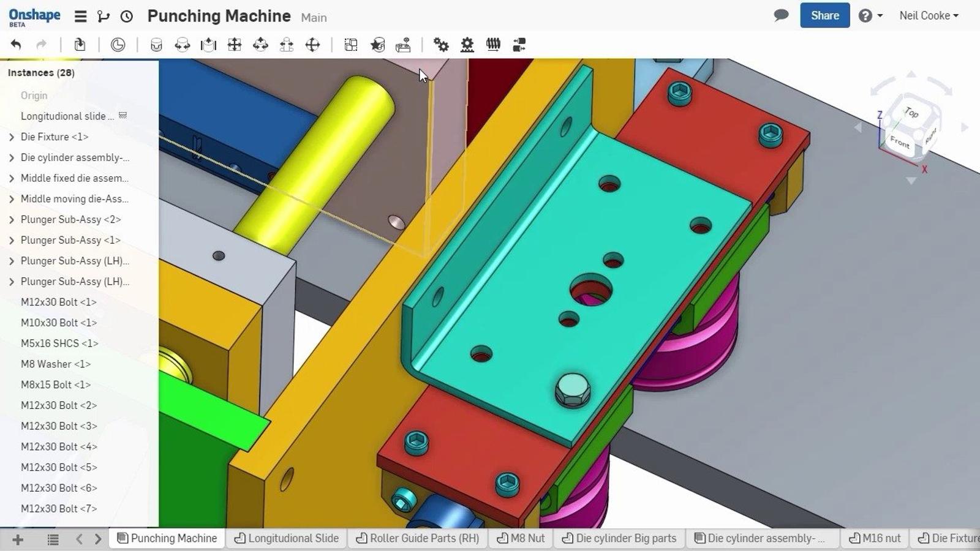The height and width of the screenshot is (551, 980).
Task: Select the Slider mate tool
Action: pos(208,45)
